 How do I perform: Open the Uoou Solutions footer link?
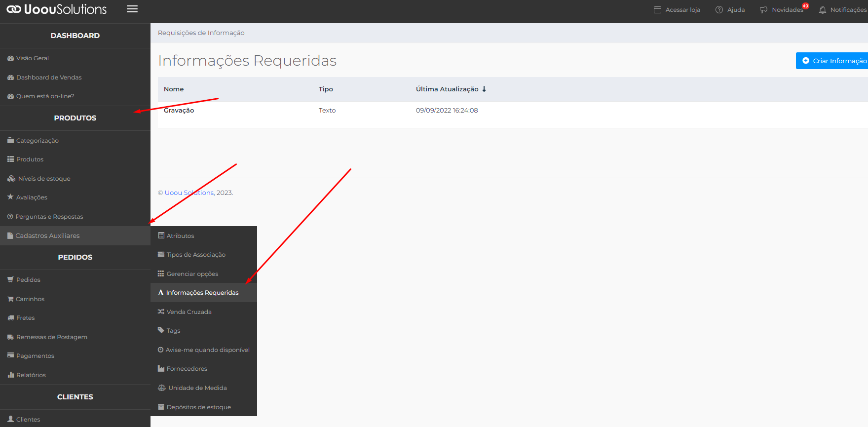pyautogui.click(x=189, y=193)
